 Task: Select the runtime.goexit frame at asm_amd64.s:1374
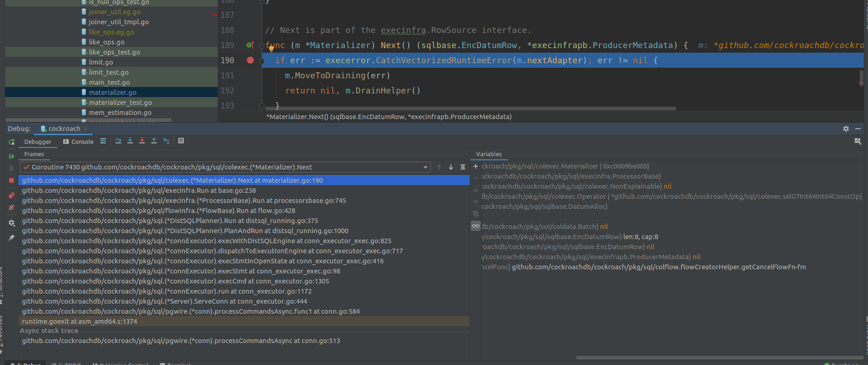tap(244, 321)
